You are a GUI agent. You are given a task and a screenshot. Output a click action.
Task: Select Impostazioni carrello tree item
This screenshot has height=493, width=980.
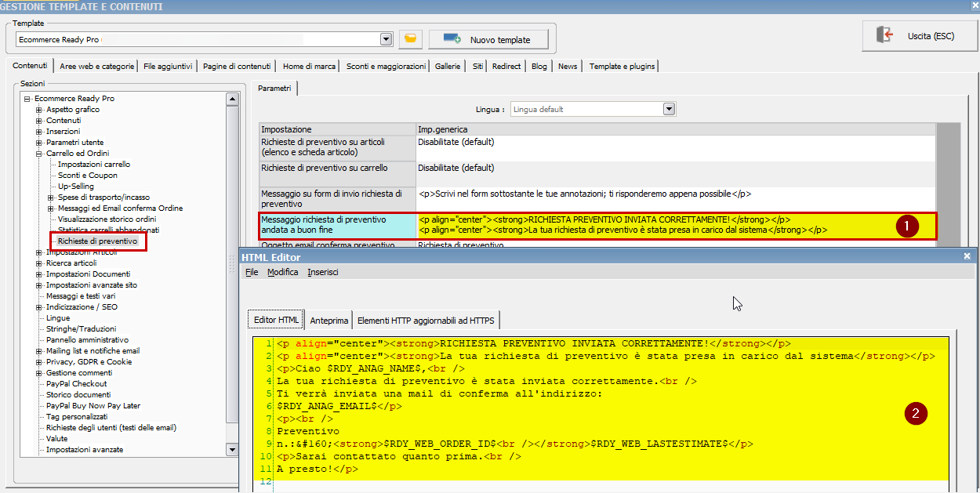[94, 165]
